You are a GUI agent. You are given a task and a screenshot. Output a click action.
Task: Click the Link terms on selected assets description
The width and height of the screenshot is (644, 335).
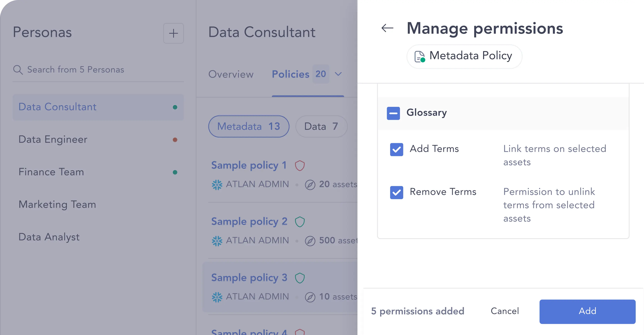tap(554, 155)
